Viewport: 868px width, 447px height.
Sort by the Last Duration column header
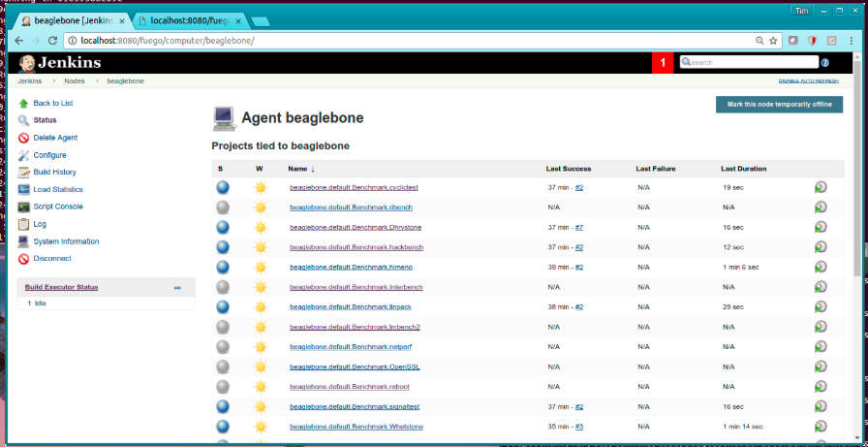pos(743,169)
